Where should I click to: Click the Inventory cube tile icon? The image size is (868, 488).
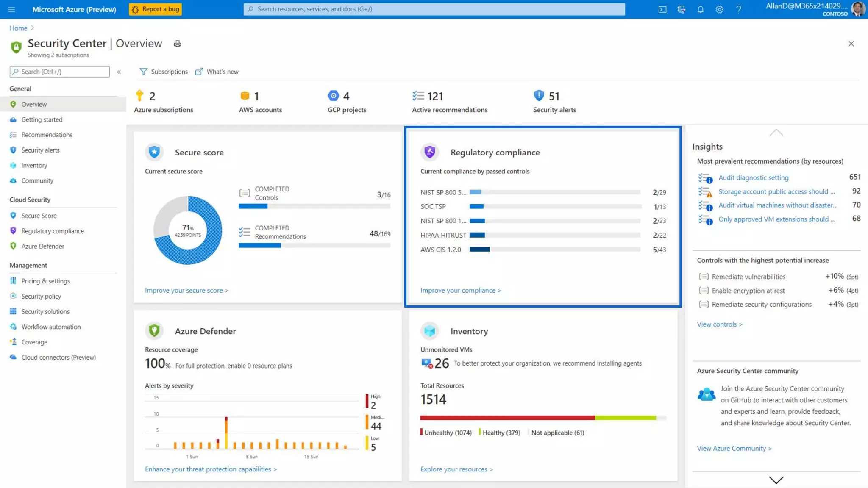430,331
